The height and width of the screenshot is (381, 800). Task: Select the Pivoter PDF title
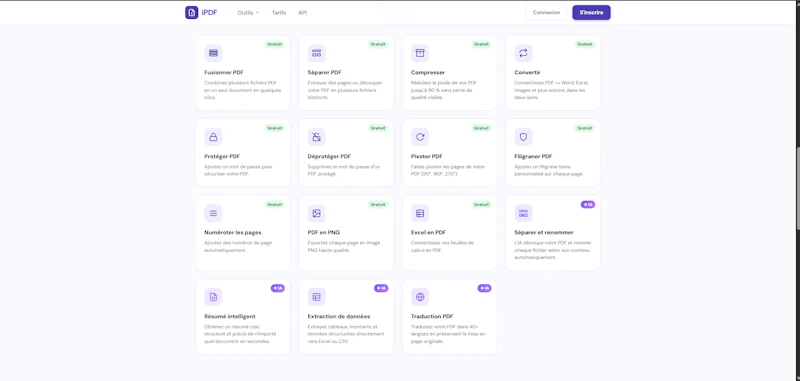tap(427, 157)
